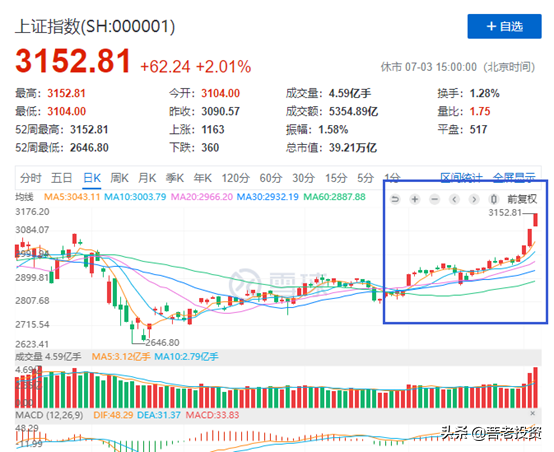Close the MACD indicator panel
The height and width of the screenshot is (452, 554).
(533, 413)
